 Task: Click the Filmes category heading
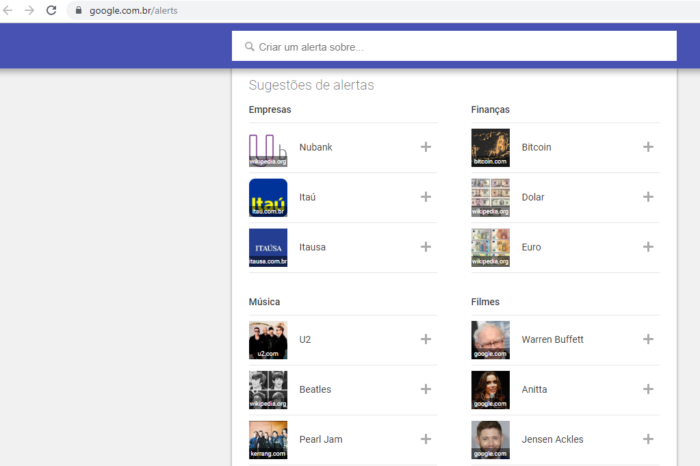[x=485, y=302]
